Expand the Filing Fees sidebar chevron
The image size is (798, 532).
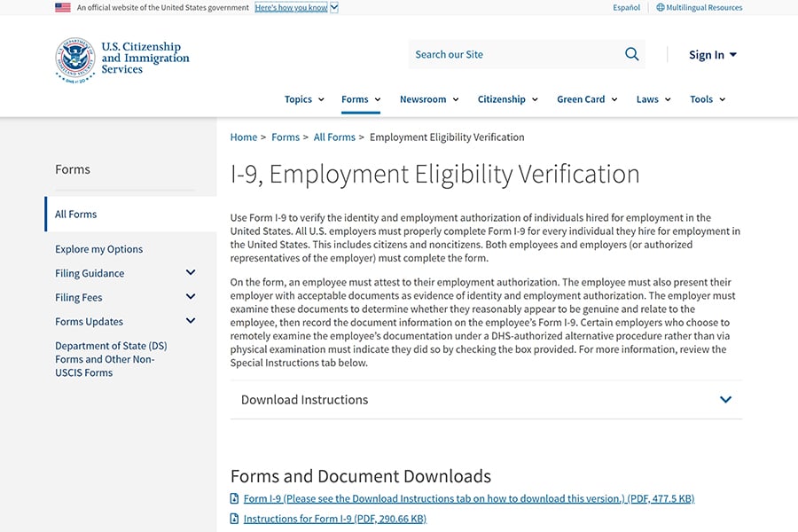coord(191,297)
